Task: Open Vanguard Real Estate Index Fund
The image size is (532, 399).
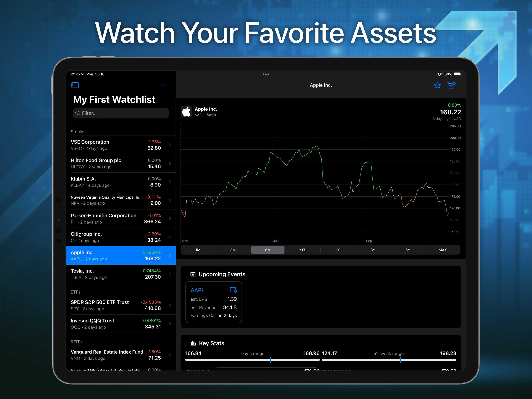Action: [x=121, y=355]
